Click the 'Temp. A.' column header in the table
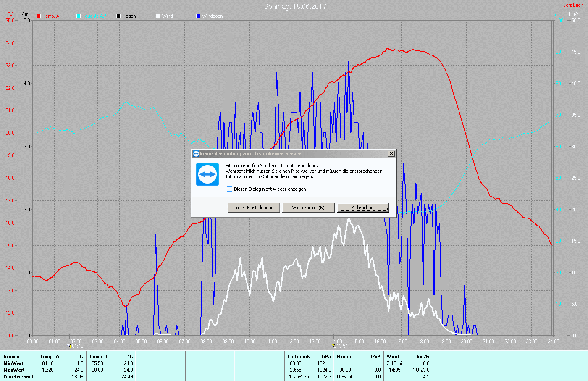 50,357
